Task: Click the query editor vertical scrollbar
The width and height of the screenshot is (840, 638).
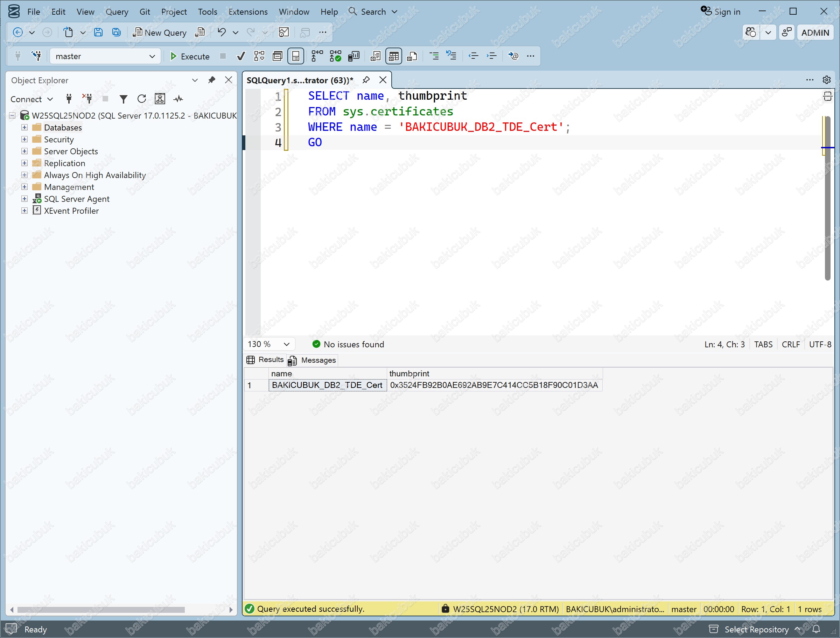Action: (x=827, y=199)
